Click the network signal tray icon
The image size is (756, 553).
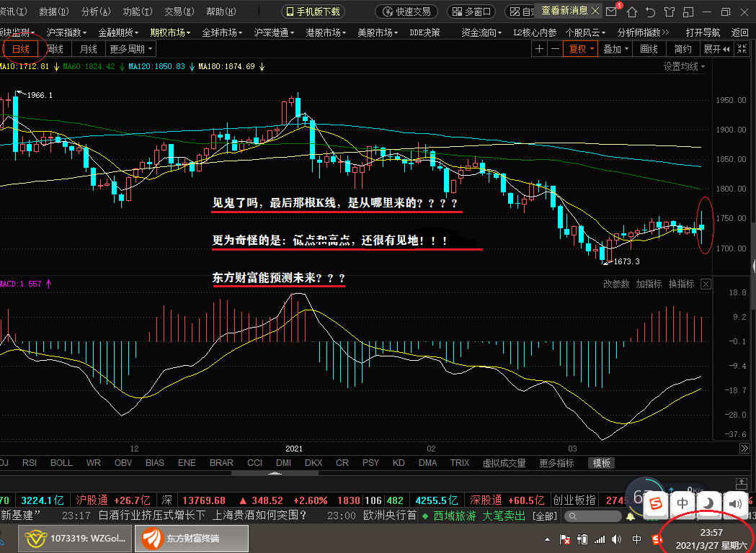click(x=600, y=539)
